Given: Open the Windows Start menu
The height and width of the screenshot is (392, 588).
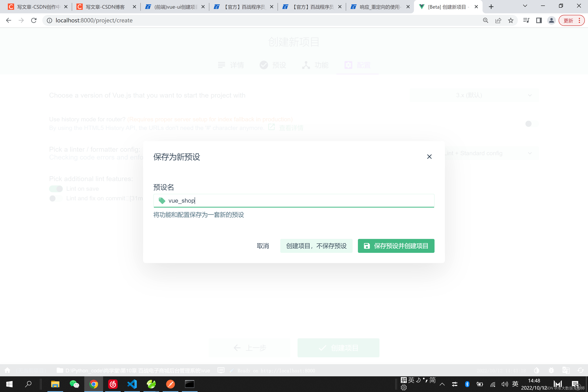Looking at the screenshot, I should click(x=9, y=384).
